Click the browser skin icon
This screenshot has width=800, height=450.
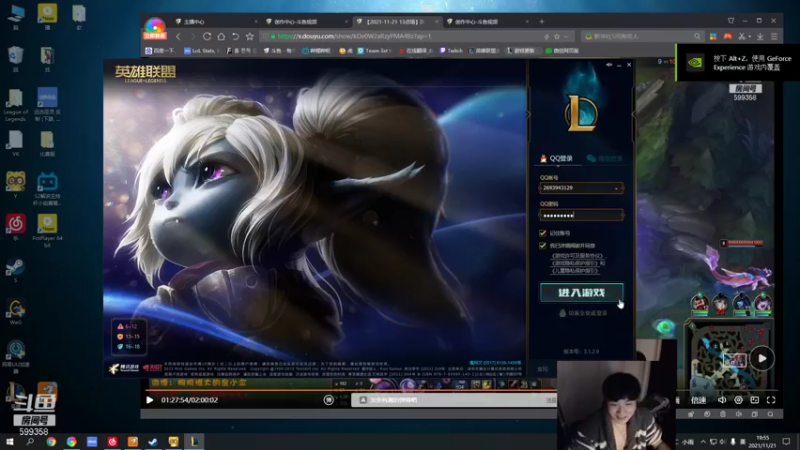point(731,21)
